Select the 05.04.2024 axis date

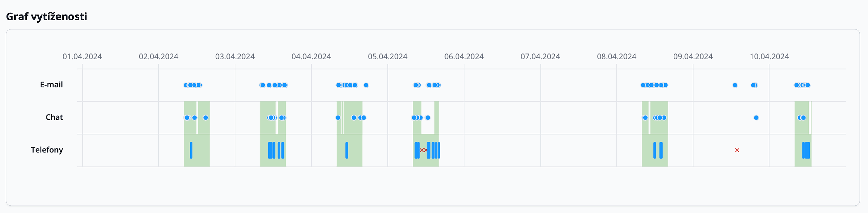[388, 57]
